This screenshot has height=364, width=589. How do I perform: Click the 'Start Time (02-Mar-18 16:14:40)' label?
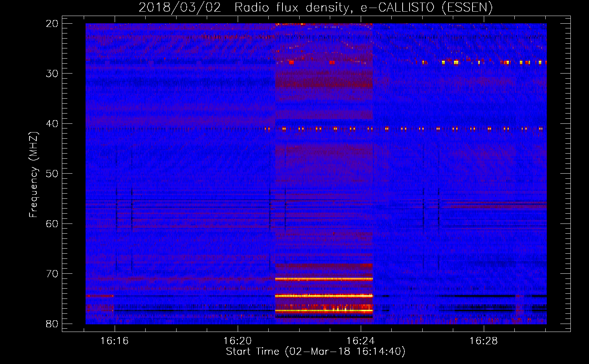tap(316, 352)
